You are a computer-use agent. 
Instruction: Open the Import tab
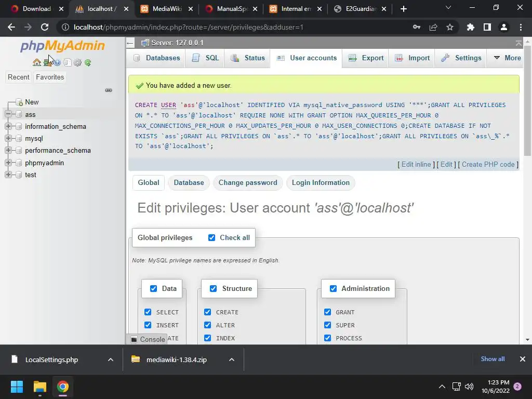pos(412,58)
